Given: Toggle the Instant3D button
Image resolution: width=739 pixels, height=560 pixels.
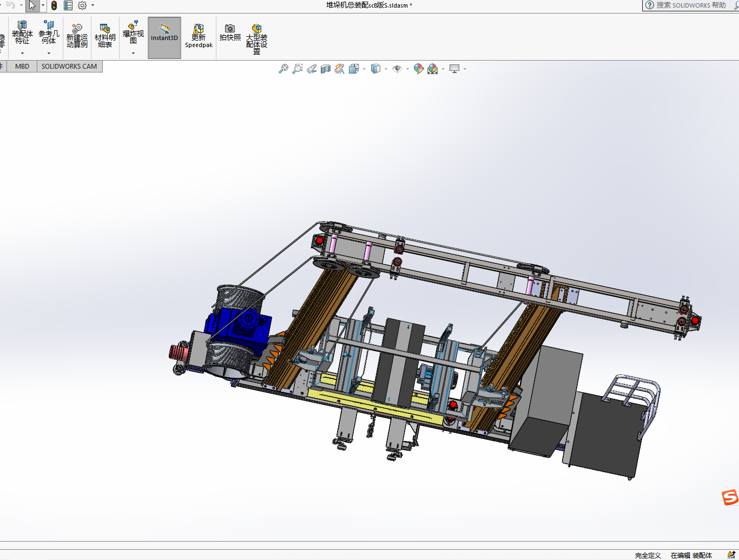Looking at the screenshot, I should tap(164, 37).
